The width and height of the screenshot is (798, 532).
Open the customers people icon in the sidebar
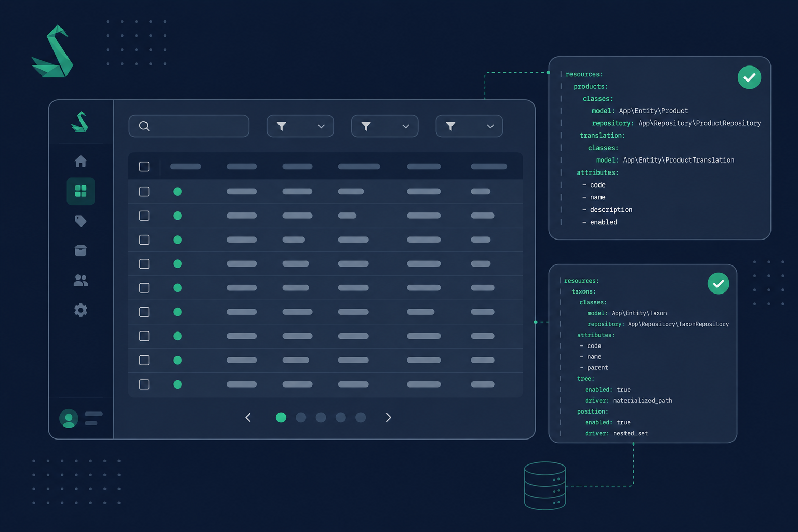pyautogui.click(x=81, y=281)
